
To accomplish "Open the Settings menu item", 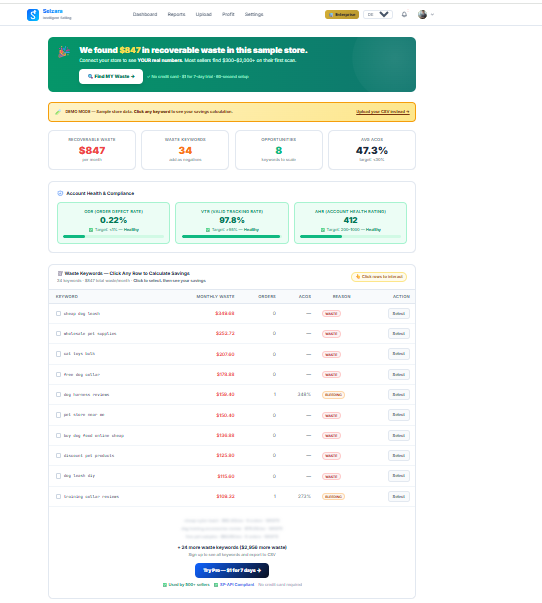I will [254, 14].
